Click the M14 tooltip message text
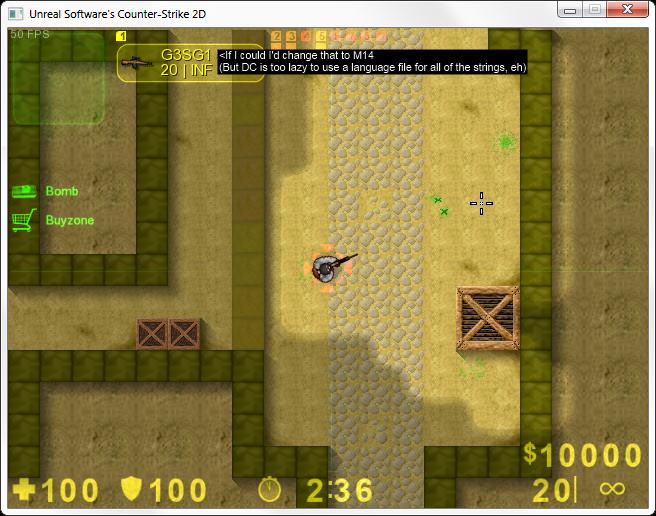Screen dimensions: 656x516 pyautogui.click(x=372, y=62)
